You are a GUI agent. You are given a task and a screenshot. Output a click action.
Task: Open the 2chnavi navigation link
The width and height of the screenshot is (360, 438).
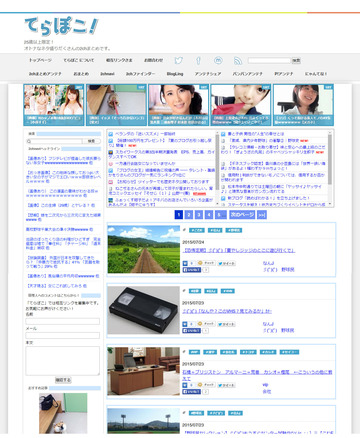(107, 74)
